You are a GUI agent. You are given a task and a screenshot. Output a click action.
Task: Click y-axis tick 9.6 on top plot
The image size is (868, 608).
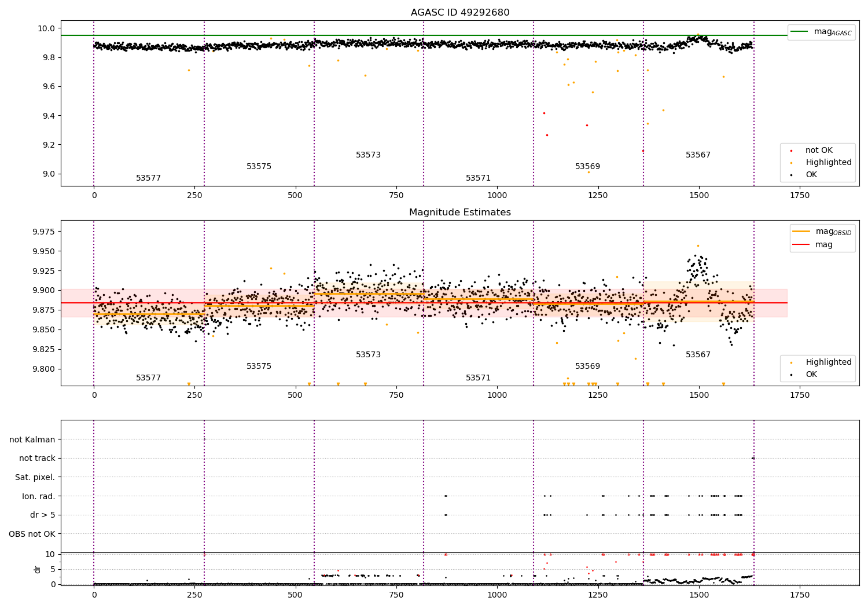click(x=49, y=87)
